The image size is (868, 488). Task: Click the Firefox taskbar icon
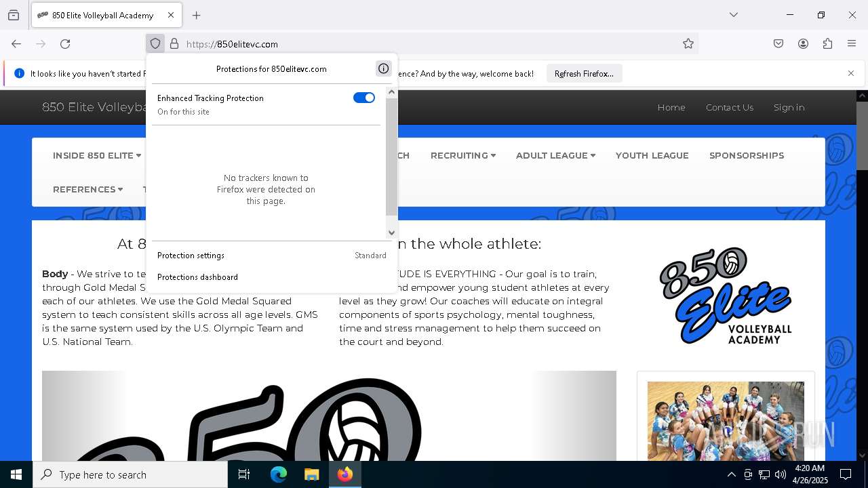click(x=345, y=474)
